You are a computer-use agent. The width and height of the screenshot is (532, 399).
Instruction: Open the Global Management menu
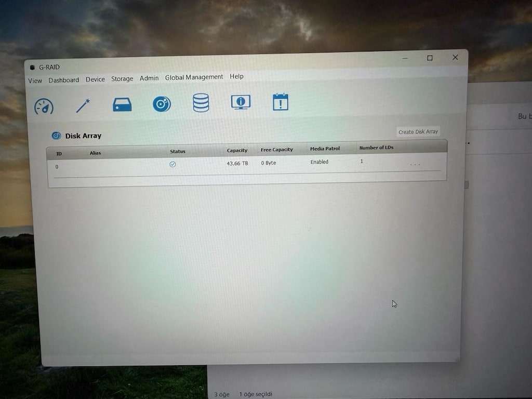(194, 77)
